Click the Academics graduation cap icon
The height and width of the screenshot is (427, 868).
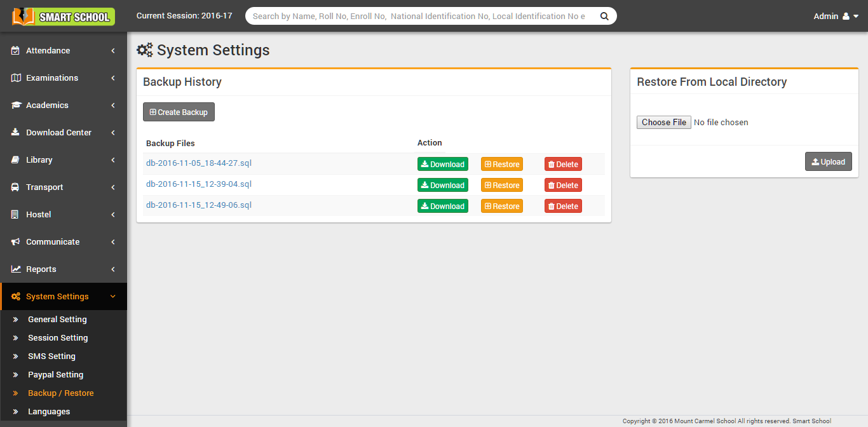[15, 105]
